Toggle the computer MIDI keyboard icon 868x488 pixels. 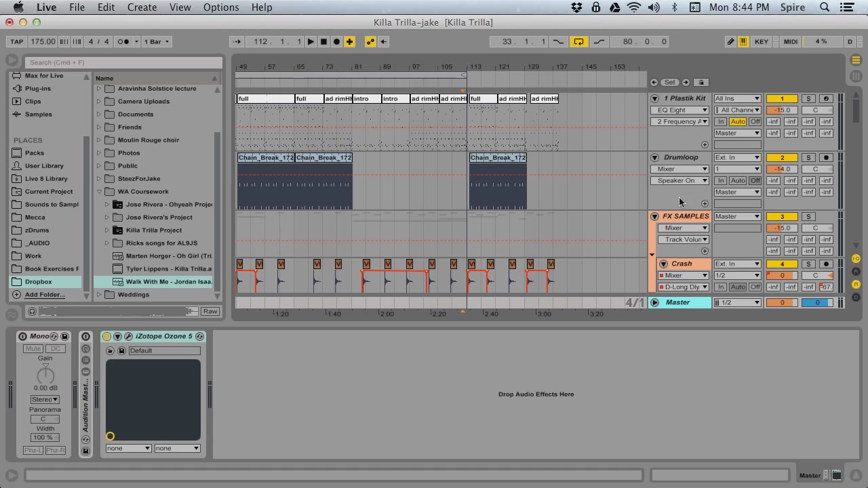coord(743,41)
